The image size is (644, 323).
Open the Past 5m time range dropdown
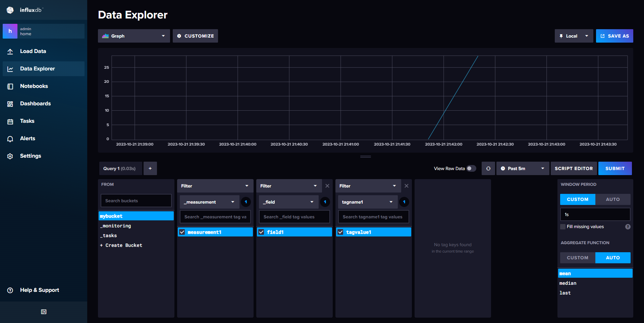coord(523,168)
